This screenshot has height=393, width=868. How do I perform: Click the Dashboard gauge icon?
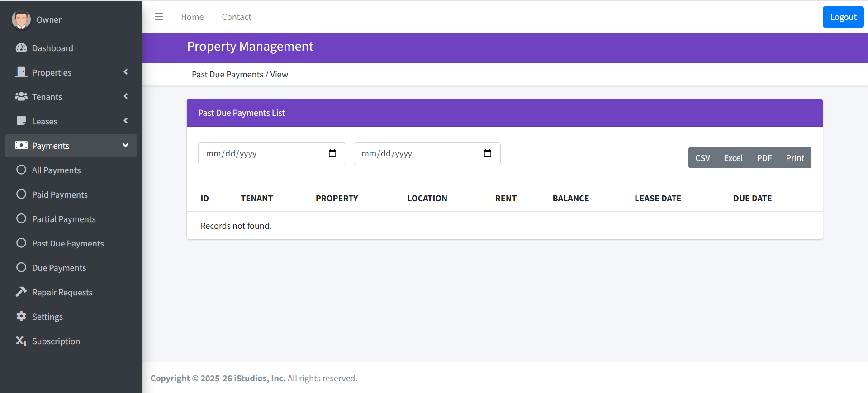coord(21,48)
